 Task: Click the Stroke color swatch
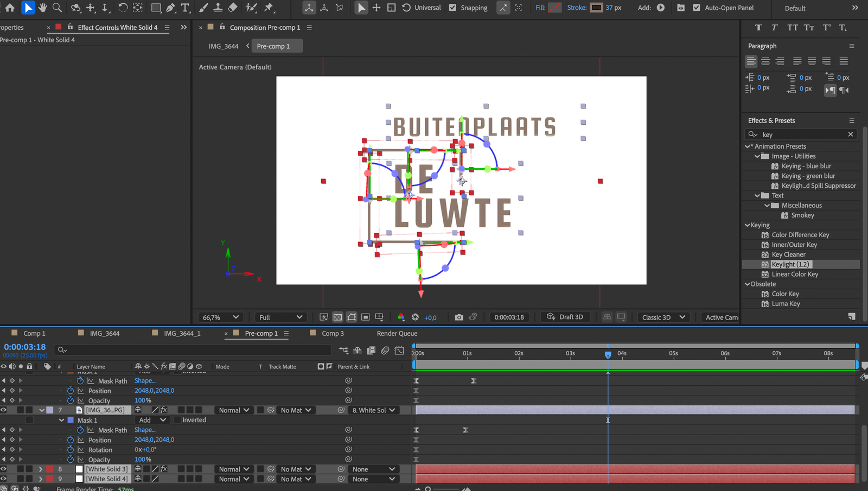click(x=596, y=8)
